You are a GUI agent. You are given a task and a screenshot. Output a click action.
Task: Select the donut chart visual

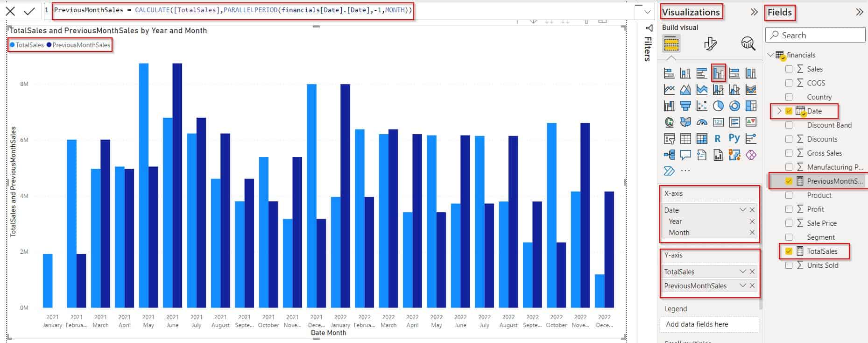click(734, 106)
